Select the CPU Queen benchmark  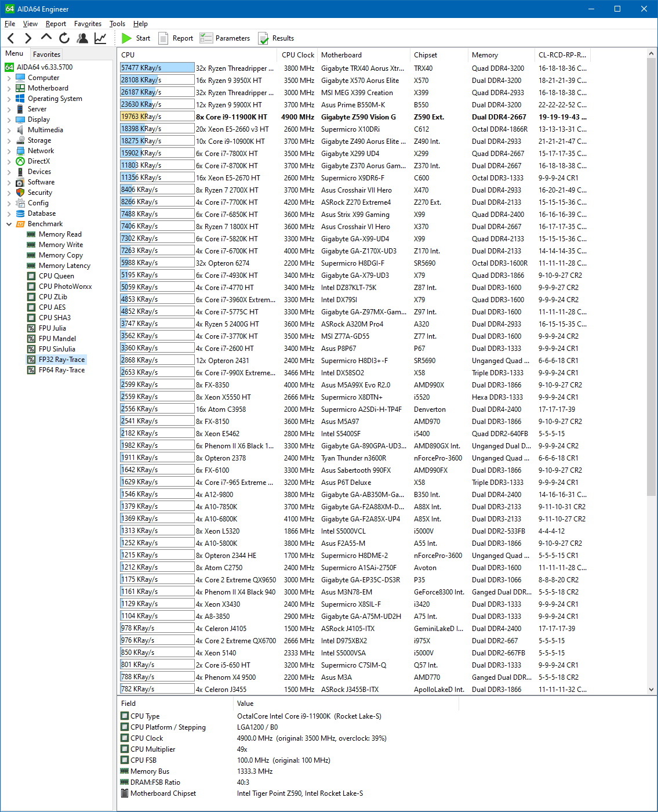coord(56,276)
